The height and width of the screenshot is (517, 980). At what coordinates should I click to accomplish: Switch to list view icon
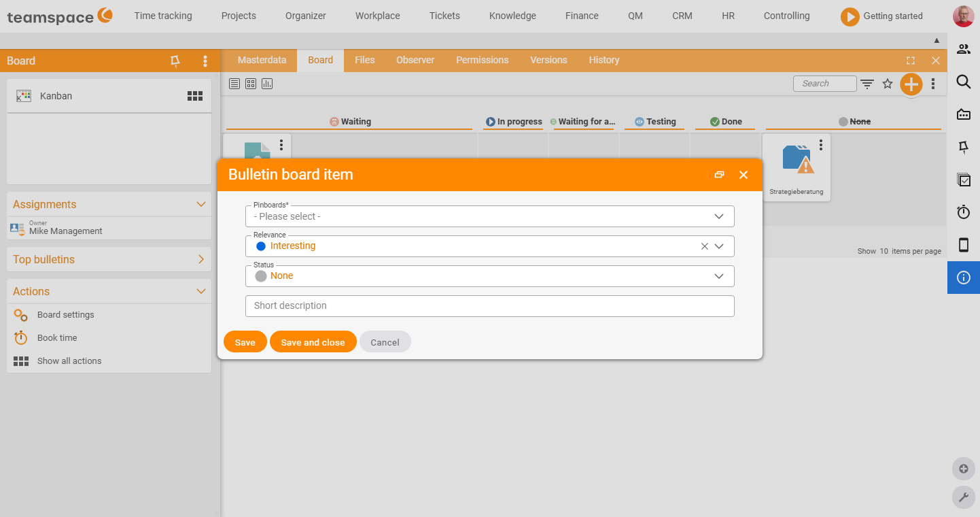coord(234,84)
